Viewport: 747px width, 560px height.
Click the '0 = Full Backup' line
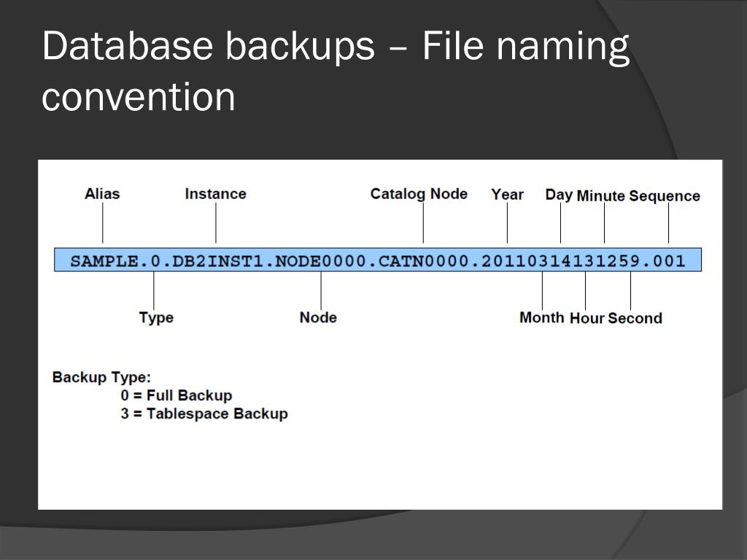(177, 395)
